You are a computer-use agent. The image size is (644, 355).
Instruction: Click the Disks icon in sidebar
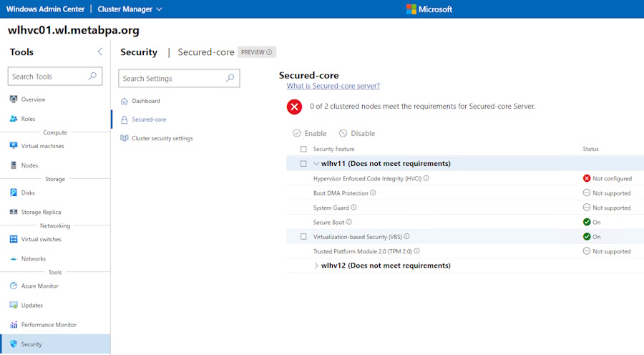(x=14, y=193)
